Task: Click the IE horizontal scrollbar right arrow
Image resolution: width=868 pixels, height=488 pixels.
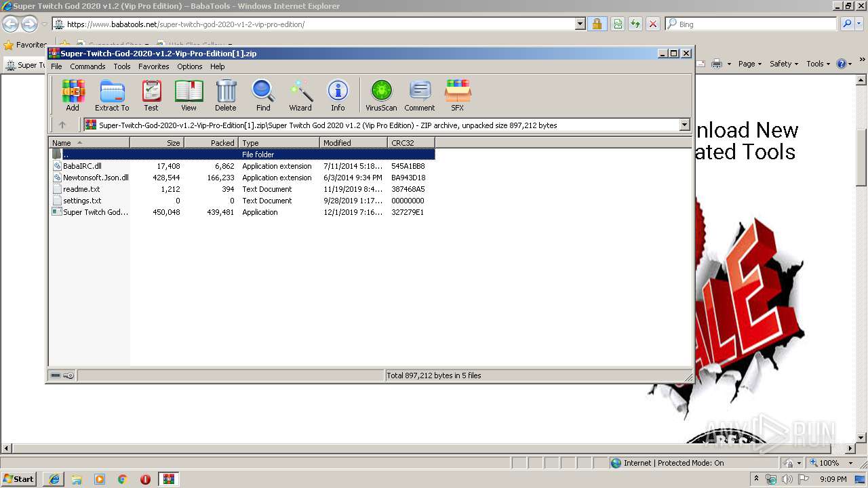Action: coord(850,449)
